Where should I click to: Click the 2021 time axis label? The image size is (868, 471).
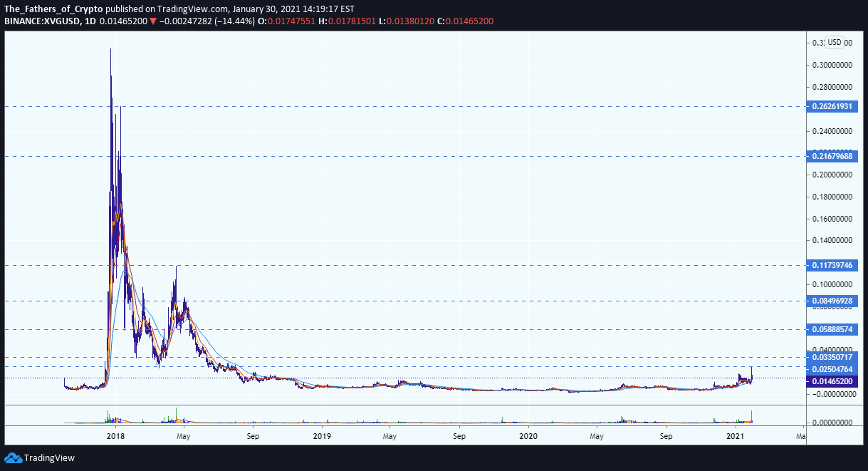click(x=736, y=435)
